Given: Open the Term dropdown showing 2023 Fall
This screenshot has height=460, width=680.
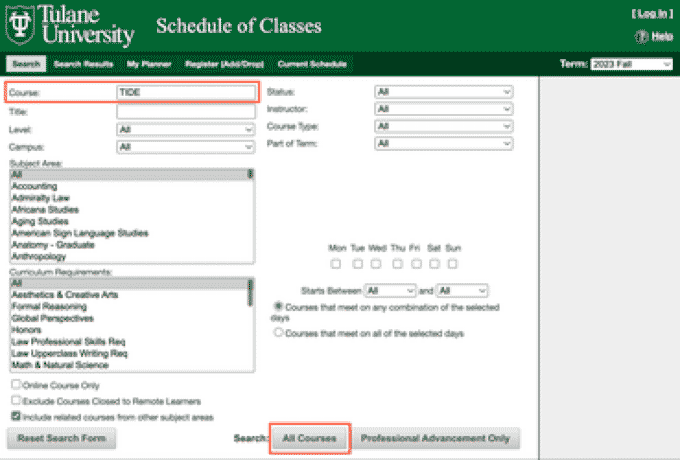Looking at the screenshot, I should tap(631, 64).
